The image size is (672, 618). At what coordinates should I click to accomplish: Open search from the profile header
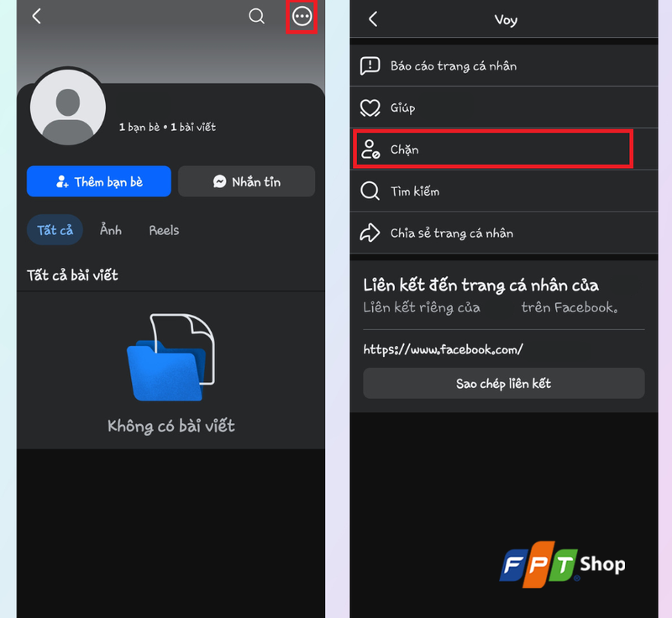pyautogui.click(x=256, y=16)
